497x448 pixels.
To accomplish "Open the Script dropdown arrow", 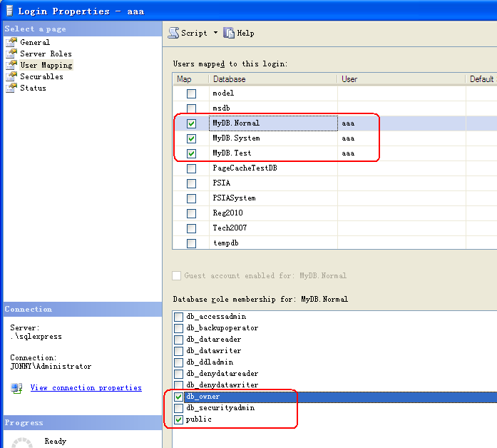I will [x=215, y=33].
